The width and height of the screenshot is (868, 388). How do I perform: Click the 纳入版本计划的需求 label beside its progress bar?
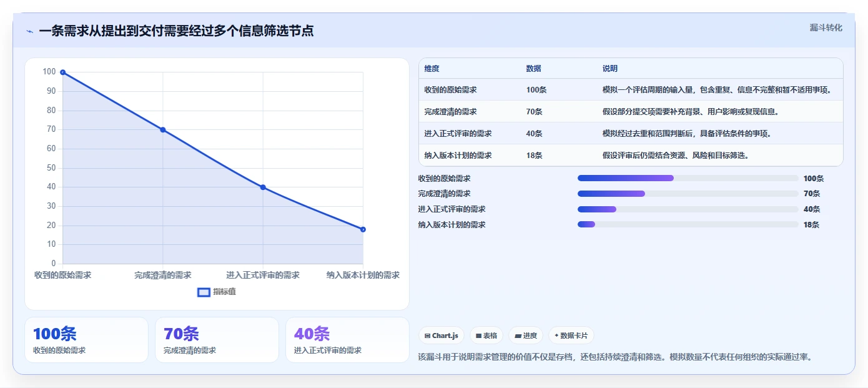click(451, 224)
